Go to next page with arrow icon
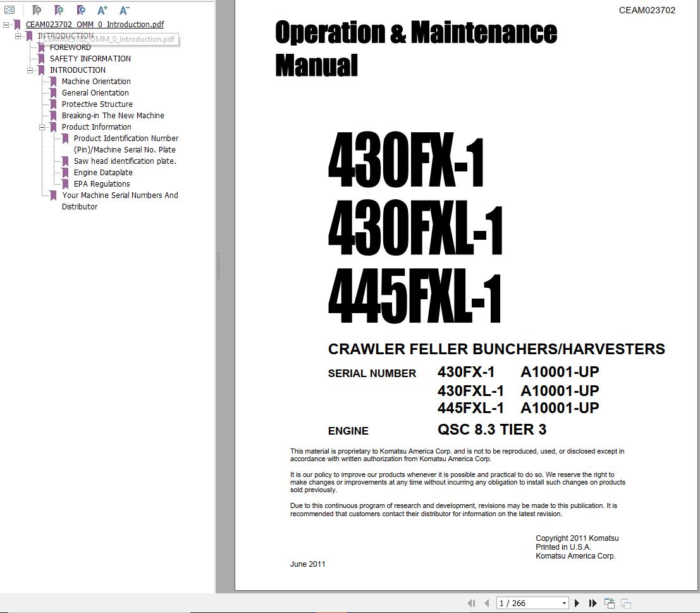The height and width of the screenshot is (613, 700). pos(577,603)
